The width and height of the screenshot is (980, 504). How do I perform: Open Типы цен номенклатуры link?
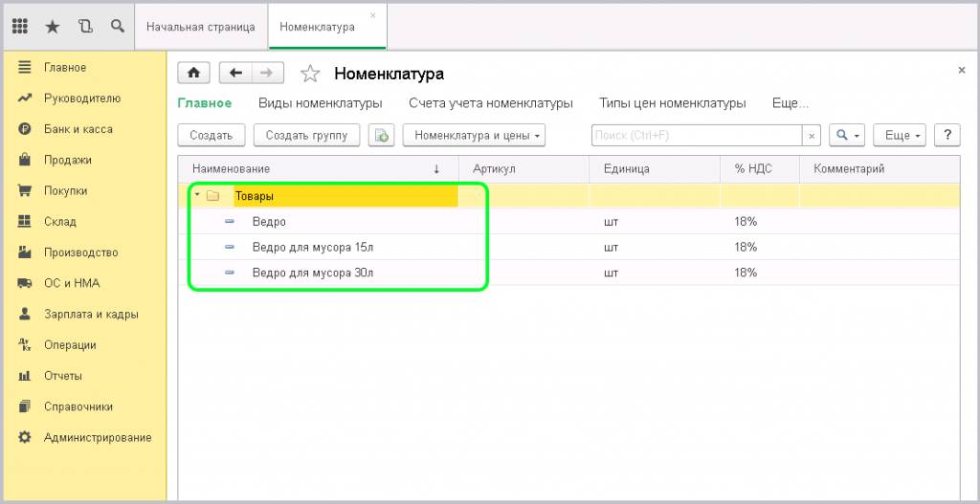[x=673, y=103]
